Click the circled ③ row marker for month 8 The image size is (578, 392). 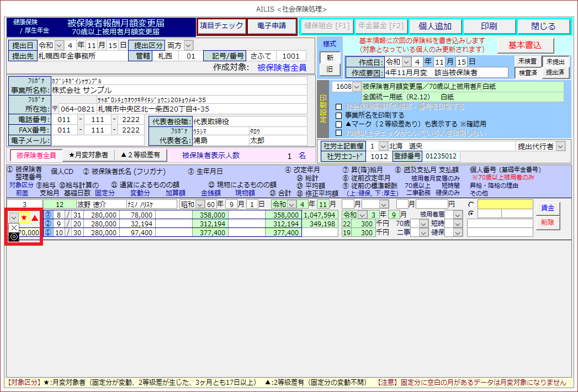click(x=48, y=215)
